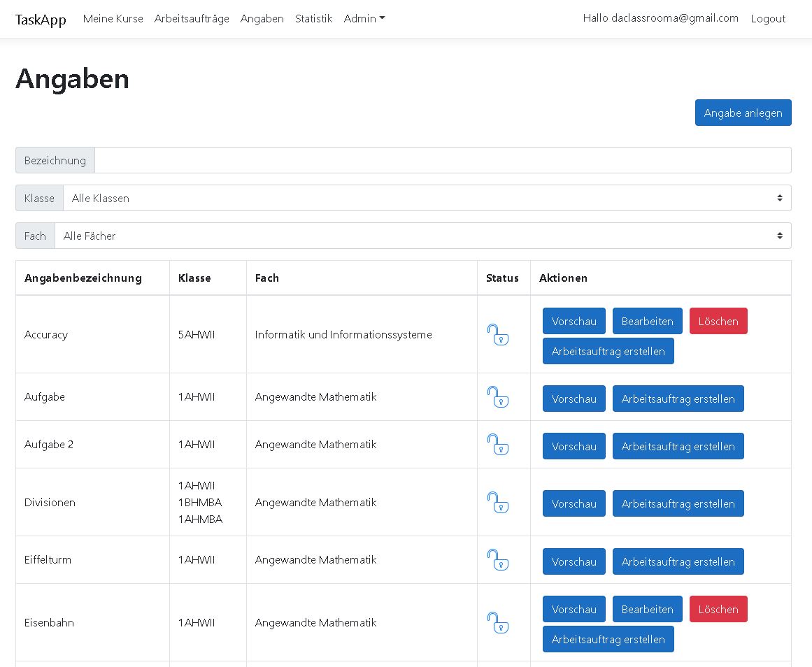Click Vorschau for Aufgabe 2

[574, 446]
